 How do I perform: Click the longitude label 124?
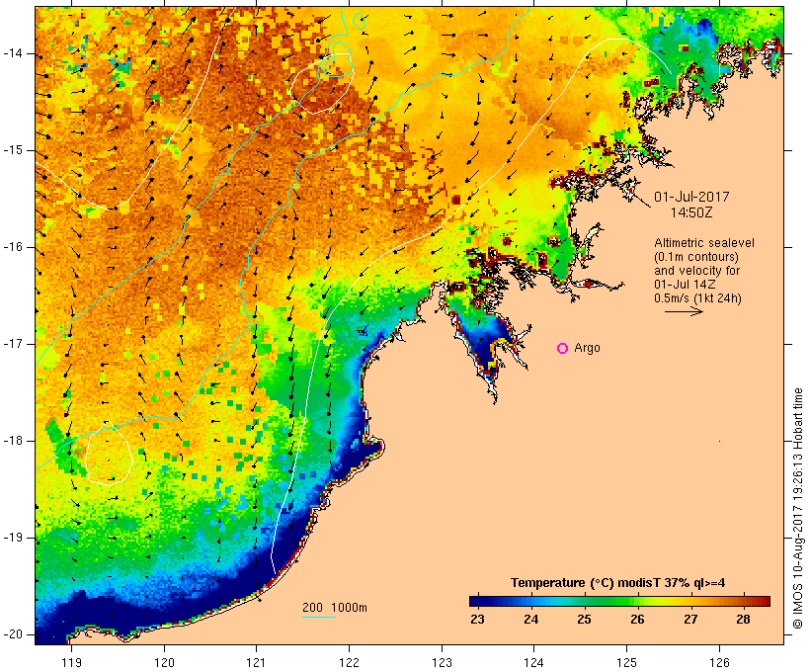534,662
